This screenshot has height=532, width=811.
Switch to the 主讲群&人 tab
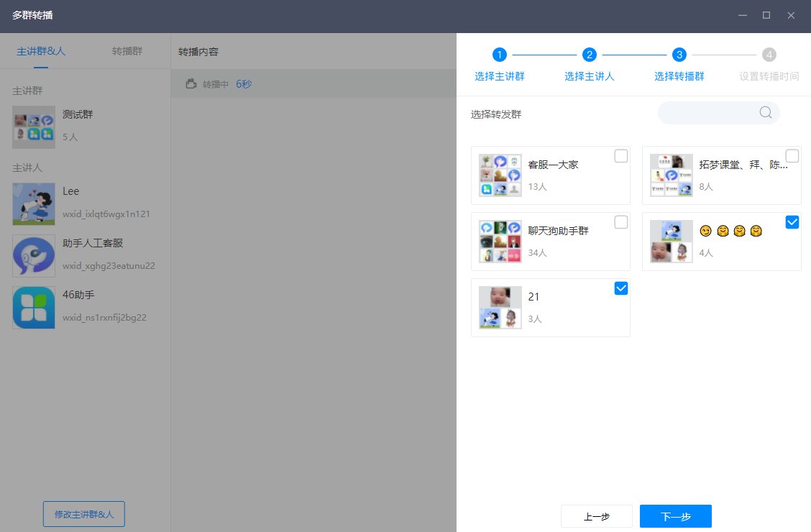41,51
